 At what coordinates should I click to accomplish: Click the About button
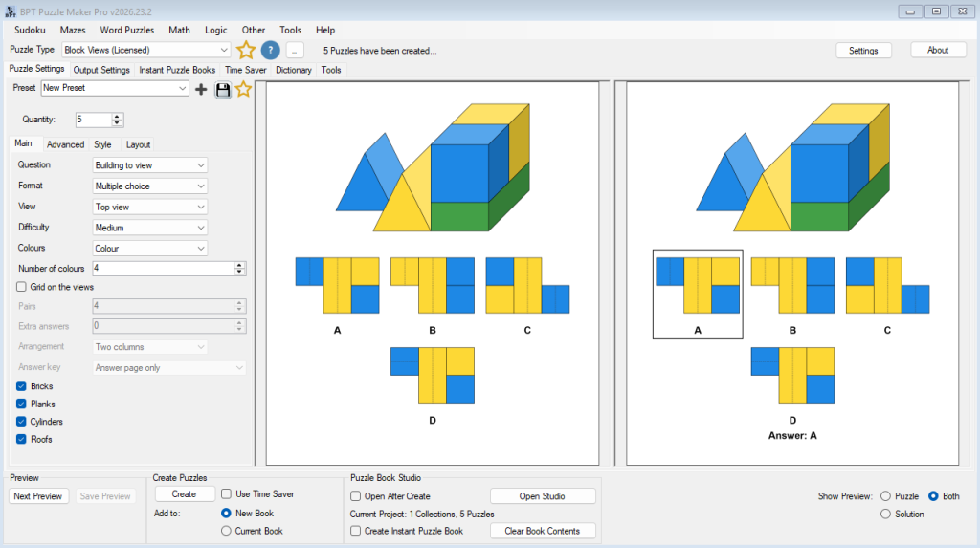point(938,50)
